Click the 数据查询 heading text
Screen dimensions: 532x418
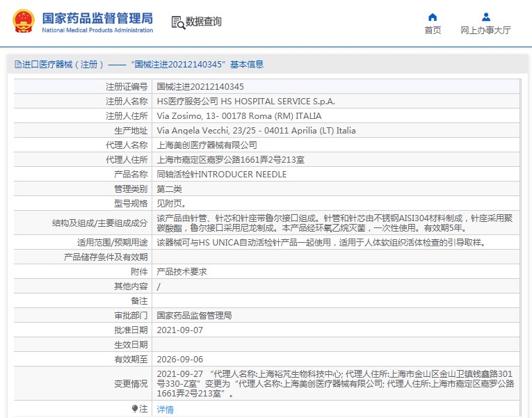coord(203,22)
